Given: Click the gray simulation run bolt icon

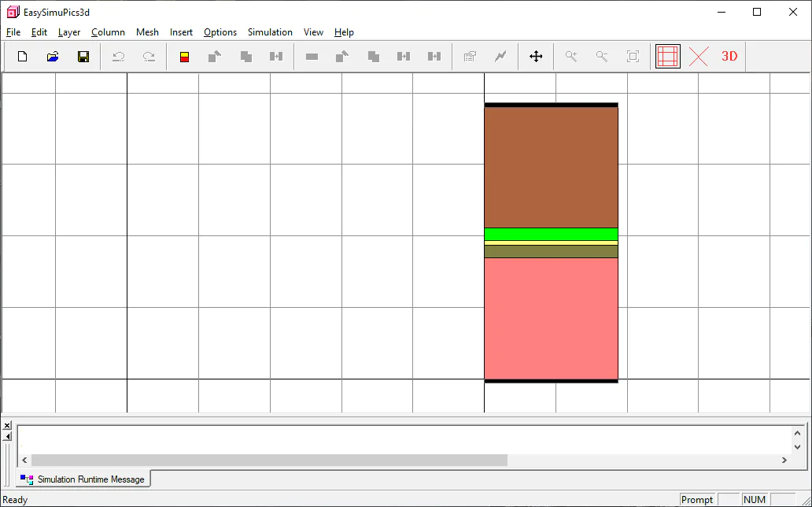Looking at the screenshot, I should (500, 57).
